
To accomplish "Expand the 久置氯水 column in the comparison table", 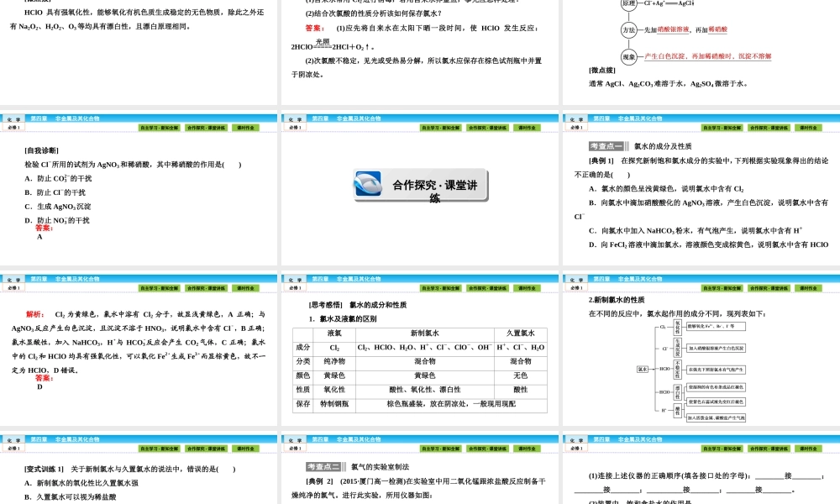I will (519, 333).
